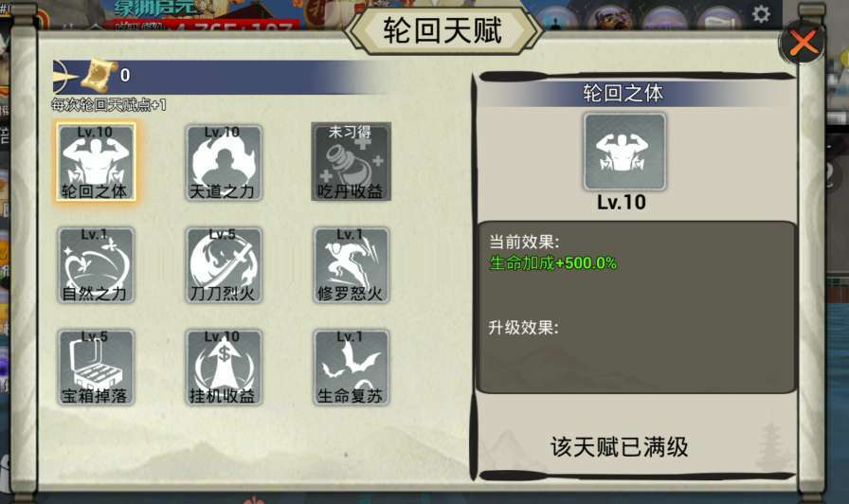Select the 自然之力 talent icon

pos(96,264)
